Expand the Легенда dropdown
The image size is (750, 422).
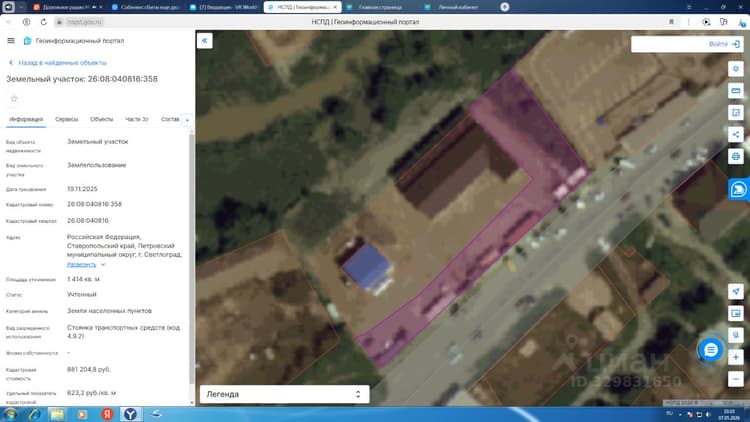pyautogui.click(x=285, y=394)
